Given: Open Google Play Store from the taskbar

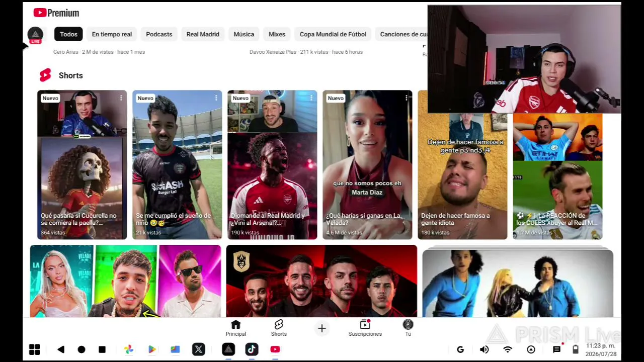Looking at the screenshot, I should pyautogui.click(x=152, y=349).
